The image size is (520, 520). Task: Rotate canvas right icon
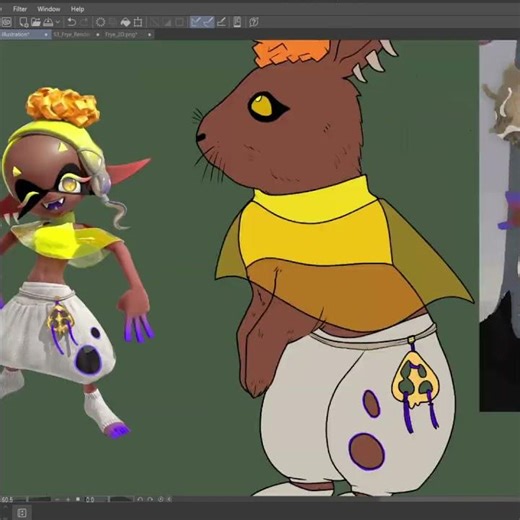(150, 500)
